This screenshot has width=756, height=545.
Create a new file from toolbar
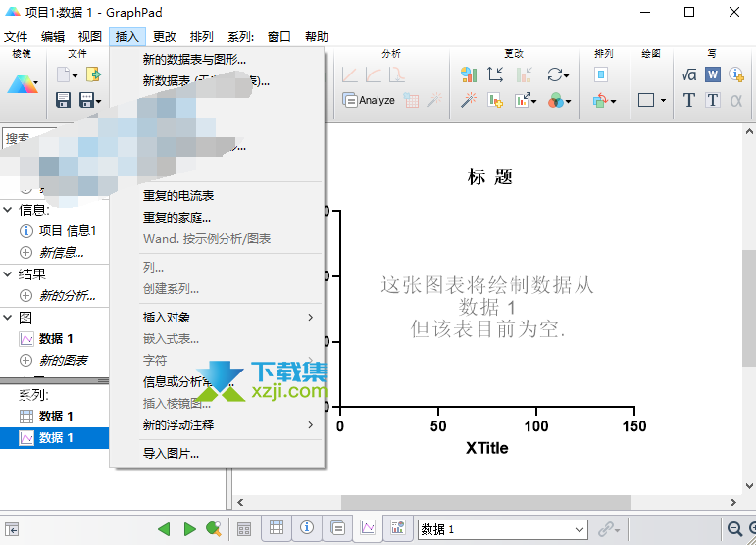click(x=63, y=74)
